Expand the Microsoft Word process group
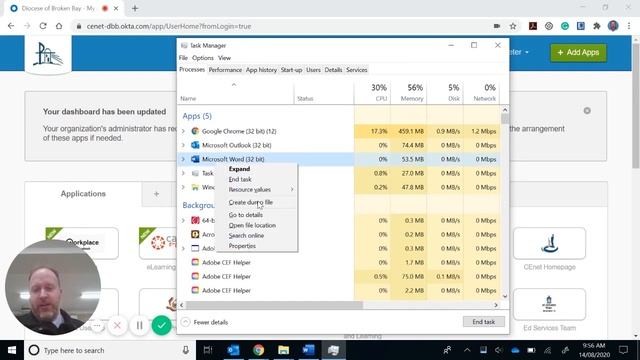The image size is (640, 360). (183, 159)
